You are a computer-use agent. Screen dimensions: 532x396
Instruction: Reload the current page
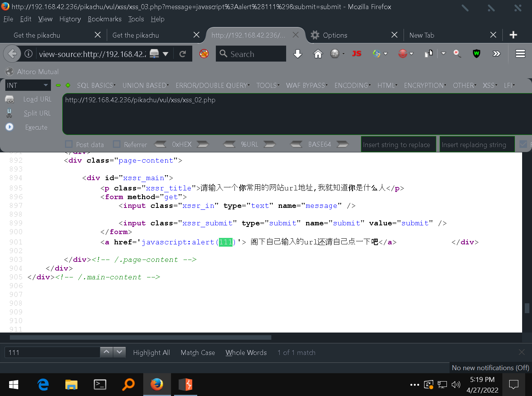tap(183, 54)
